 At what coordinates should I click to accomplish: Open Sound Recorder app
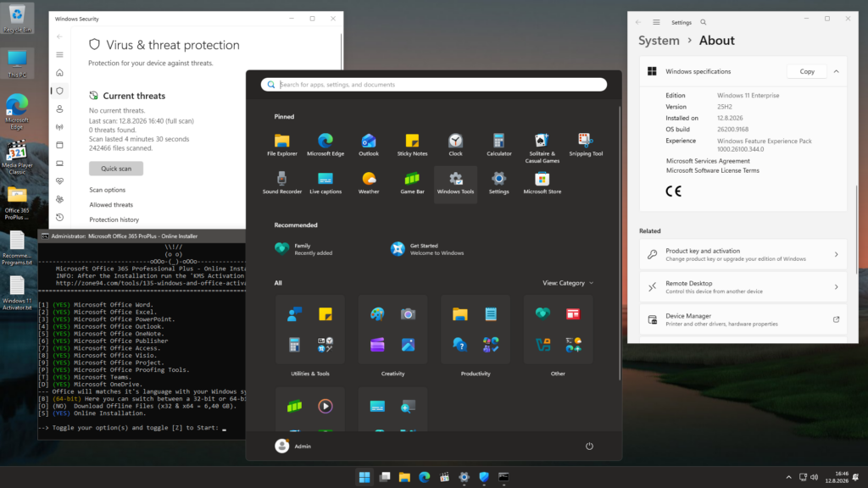tap(281, 183)
